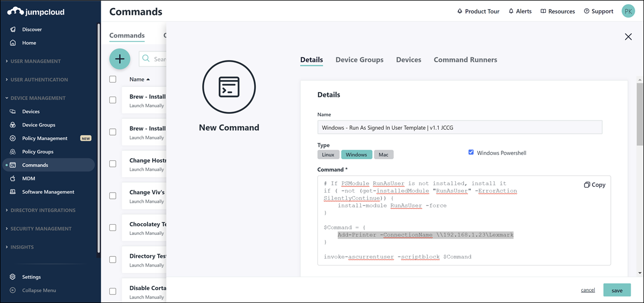Collapse the sidebar menu
This screenshot has height=303, width=644.
coord(39,291)
